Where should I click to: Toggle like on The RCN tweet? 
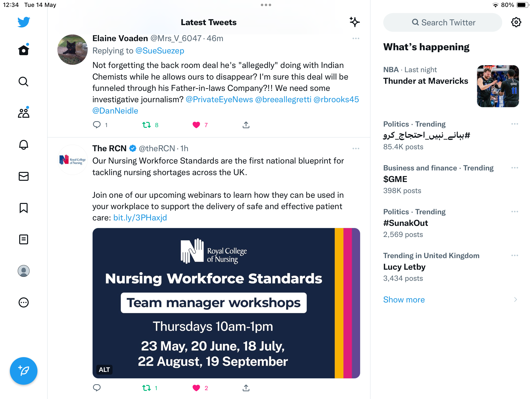pyautogui.click(x=196, y=388)
